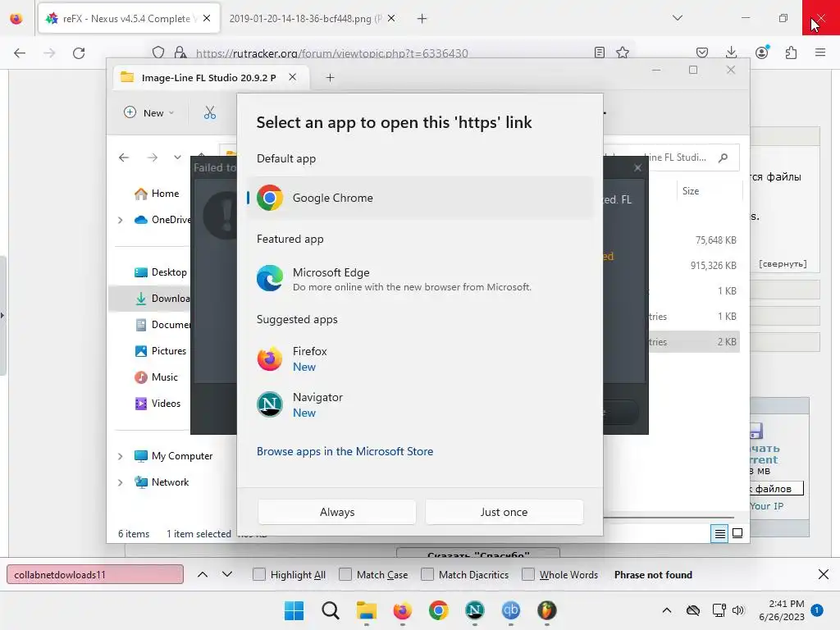Reload the rutracker page

pyautogui.click(x=79, y=52)
